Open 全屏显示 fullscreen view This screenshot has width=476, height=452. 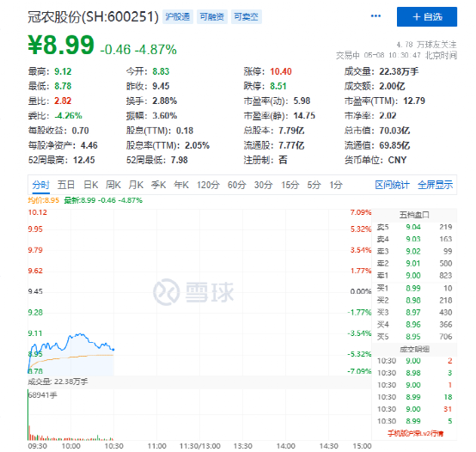pos(435,185)
